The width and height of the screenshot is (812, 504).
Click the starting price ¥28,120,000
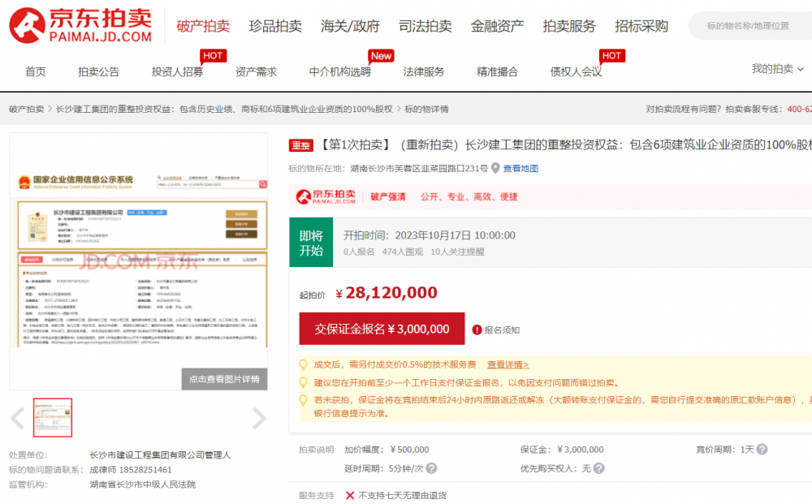click(387, 293)
